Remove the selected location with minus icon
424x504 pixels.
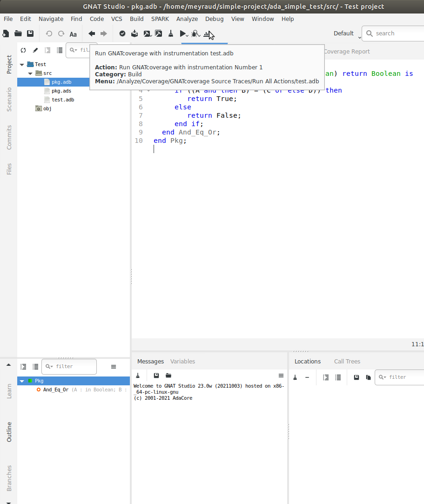[x=307, y=377]
